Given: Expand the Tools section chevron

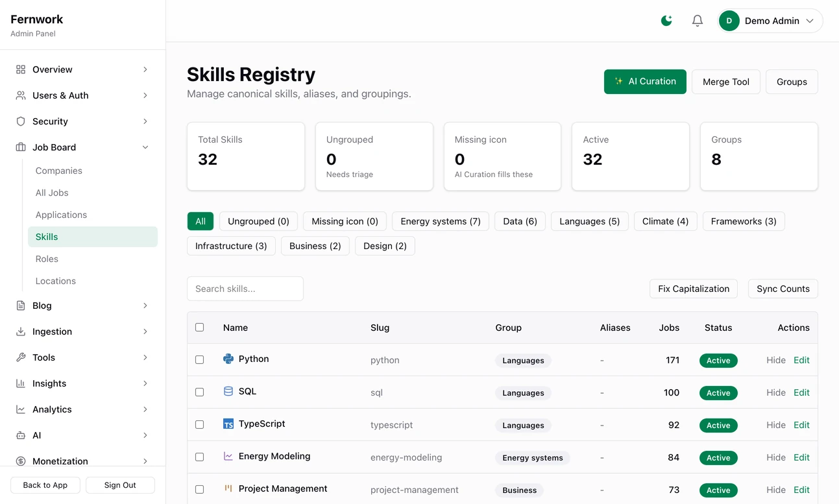Looking at the screenshot, I should click(145, 357).
